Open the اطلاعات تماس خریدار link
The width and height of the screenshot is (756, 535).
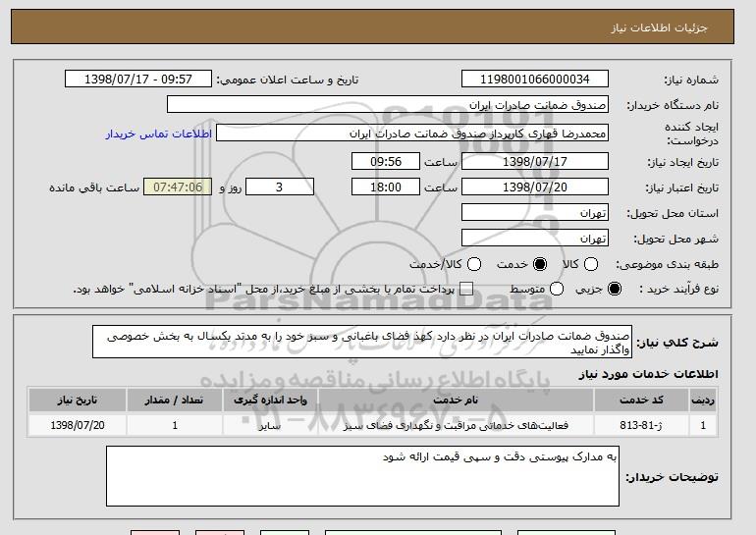159,134
